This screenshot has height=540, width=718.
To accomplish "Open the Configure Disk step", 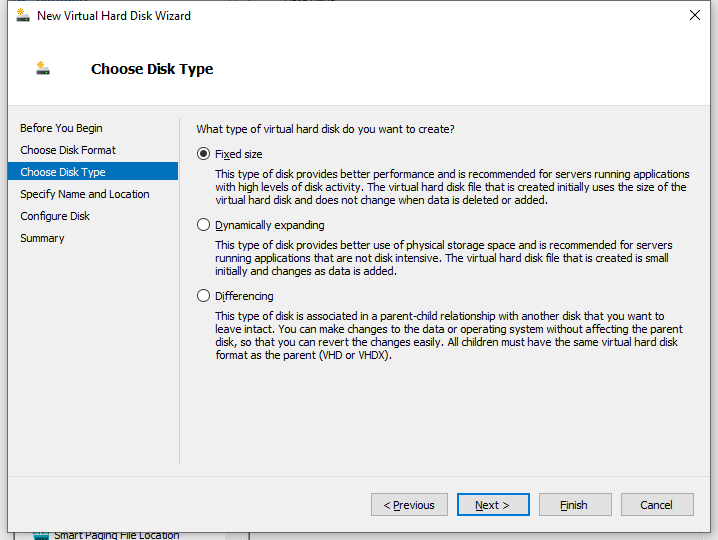I will pos(55,216).
